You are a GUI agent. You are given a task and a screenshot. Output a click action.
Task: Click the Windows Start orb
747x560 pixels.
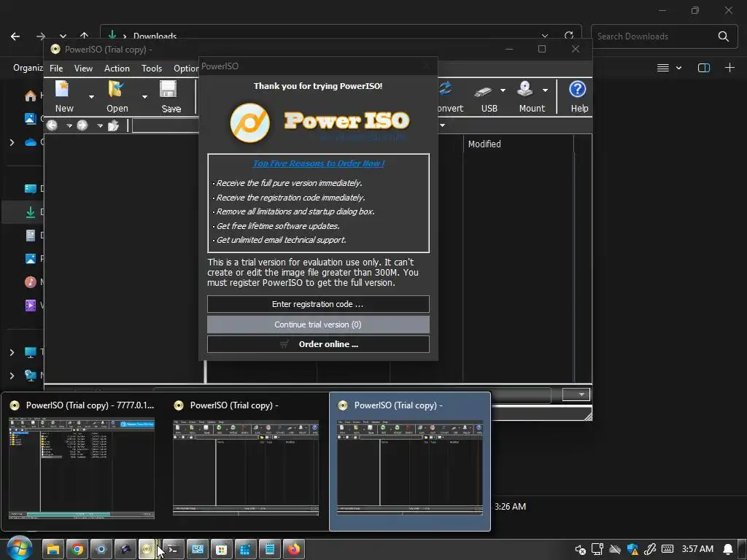pos(18,548)
